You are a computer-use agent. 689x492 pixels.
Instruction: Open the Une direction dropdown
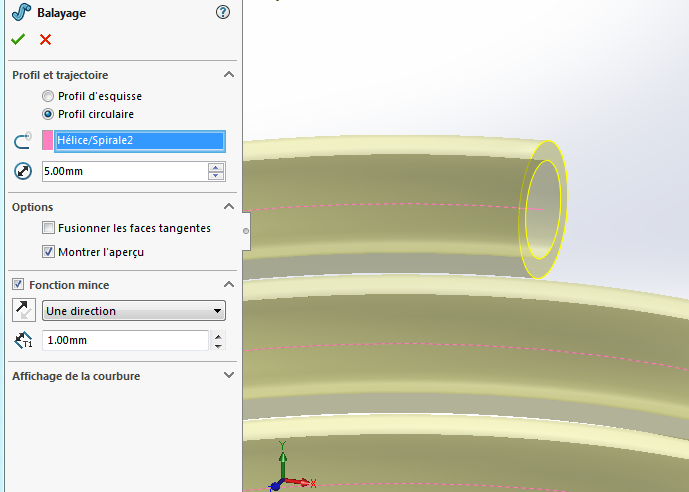(134, 311)
